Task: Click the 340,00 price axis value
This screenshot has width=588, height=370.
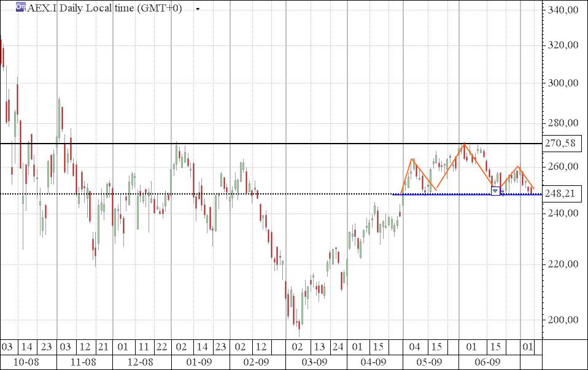Action: pos(562,10)
